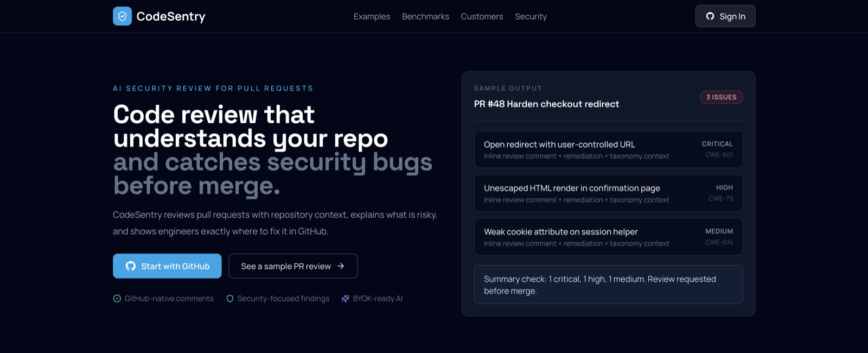The width and height of the screenshot is (868, 353).
Task: Open the Unescaped HTML render finding card
Action: coord(608,193)
